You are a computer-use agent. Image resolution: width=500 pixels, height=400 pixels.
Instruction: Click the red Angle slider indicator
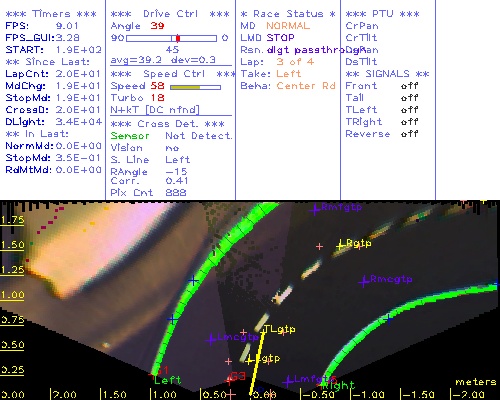(178, 38)
